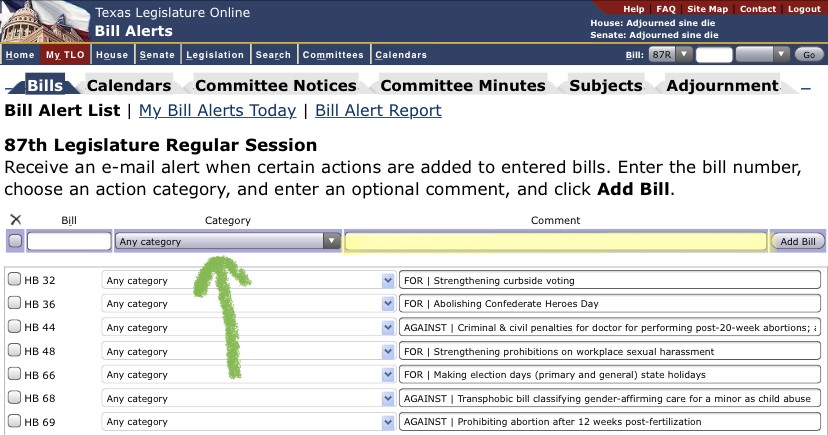
Task: Expand the 87R session dropdown
Action: (x=670, y=55)
